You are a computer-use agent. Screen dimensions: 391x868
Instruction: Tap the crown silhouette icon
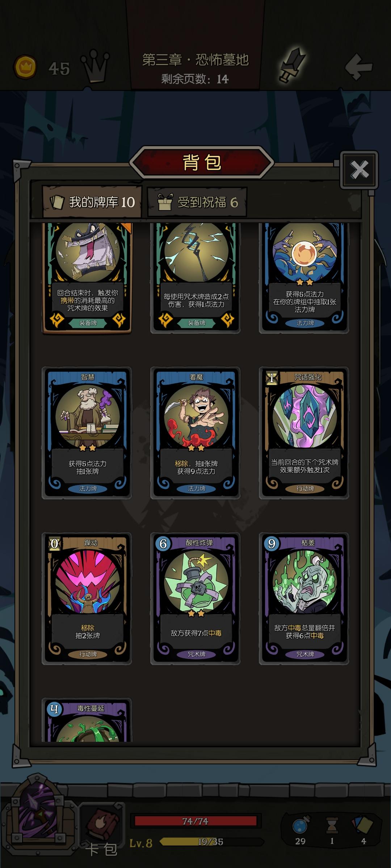94,65
